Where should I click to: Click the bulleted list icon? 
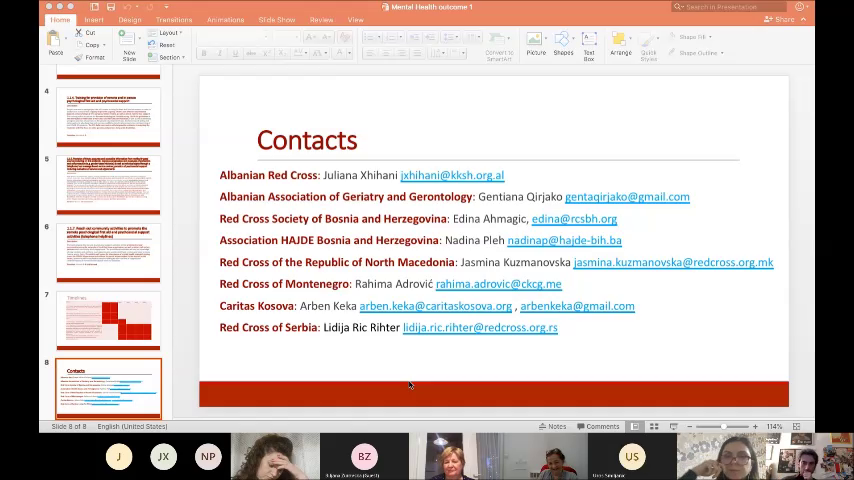(369, 37)
